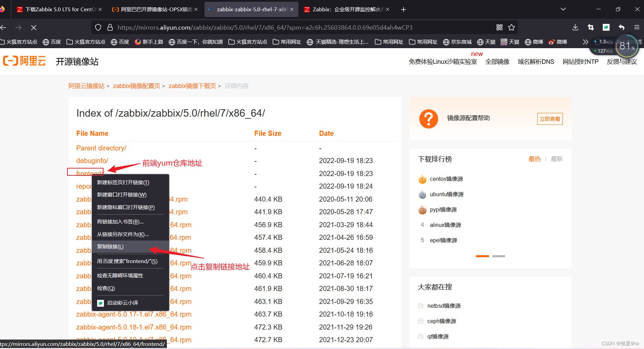
Task: Select the 最新 ranking tab
Action: pos(557,159)
